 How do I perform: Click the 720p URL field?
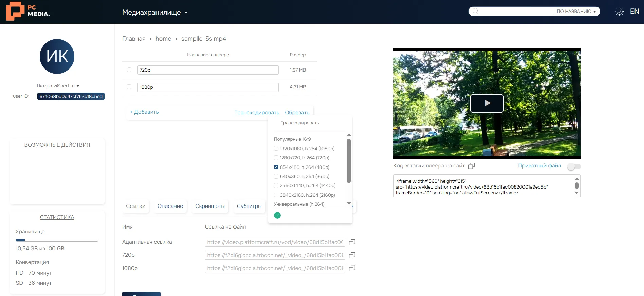275,255
